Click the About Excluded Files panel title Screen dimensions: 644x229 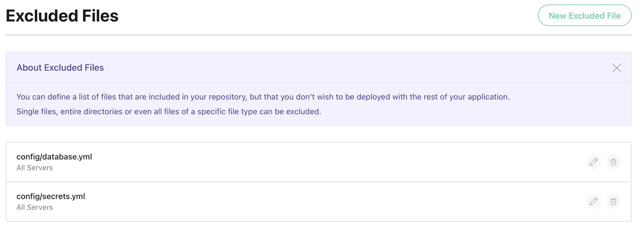point(60,68)
